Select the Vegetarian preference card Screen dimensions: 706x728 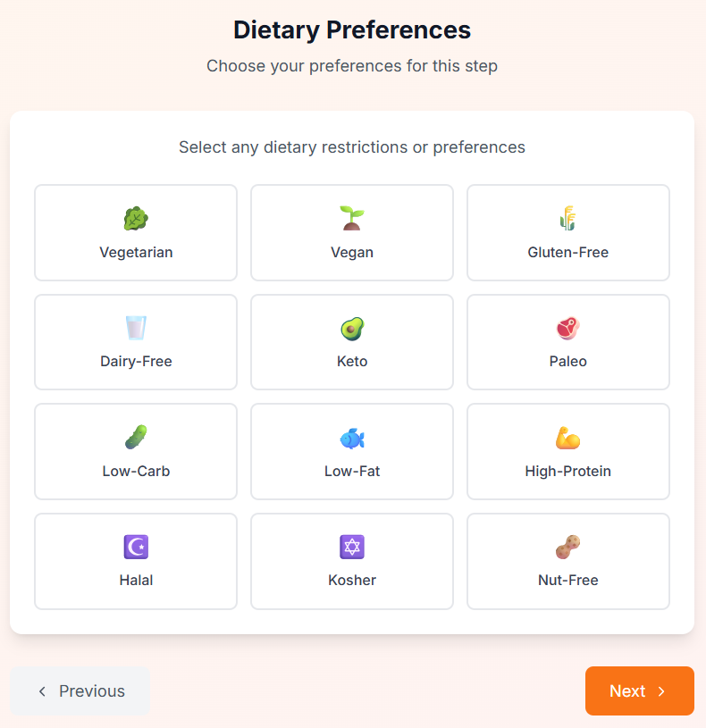pos(136,233)
